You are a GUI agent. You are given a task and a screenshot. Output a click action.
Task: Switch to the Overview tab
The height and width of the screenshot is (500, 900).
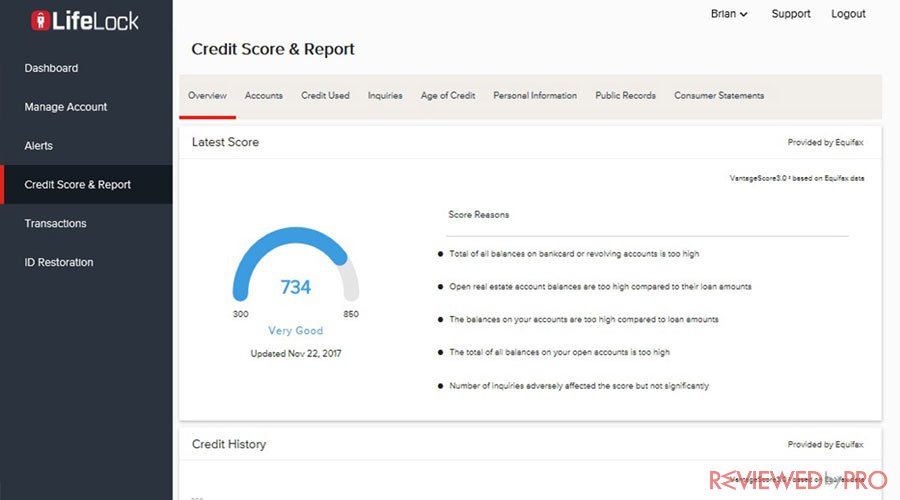pos(207,95)
